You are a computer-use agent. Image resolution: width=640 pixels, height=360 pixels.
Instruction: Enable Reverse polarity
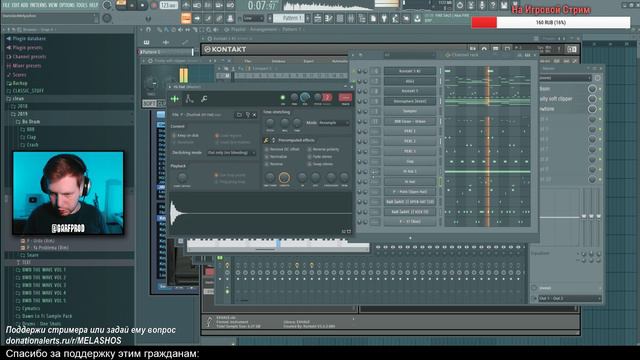(x=323, y=149)
